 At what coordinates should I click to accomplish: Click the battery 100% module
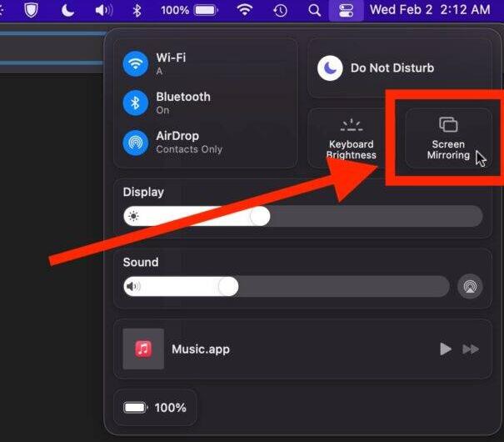point(156,408)
